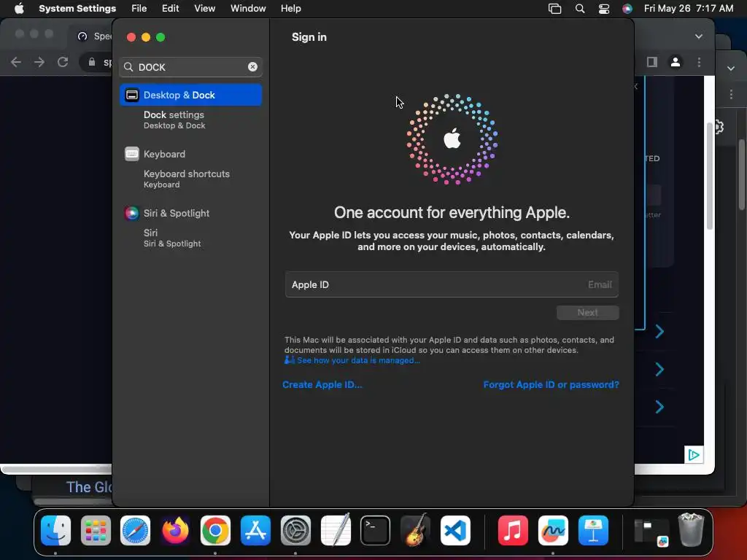The image size is (747, 560).
Task: Click the Chrome back arrow
Action: (x=16, y=62)
